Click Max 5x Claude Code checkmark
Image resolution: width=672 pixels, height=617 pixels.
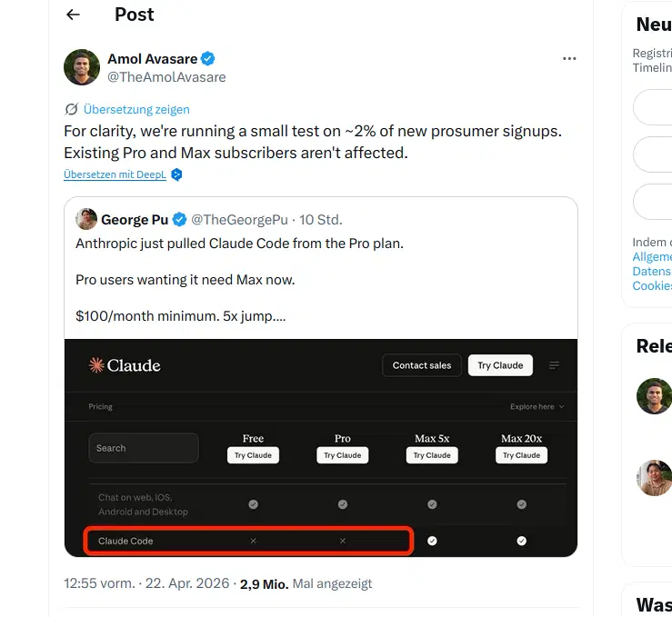point(432,541)
